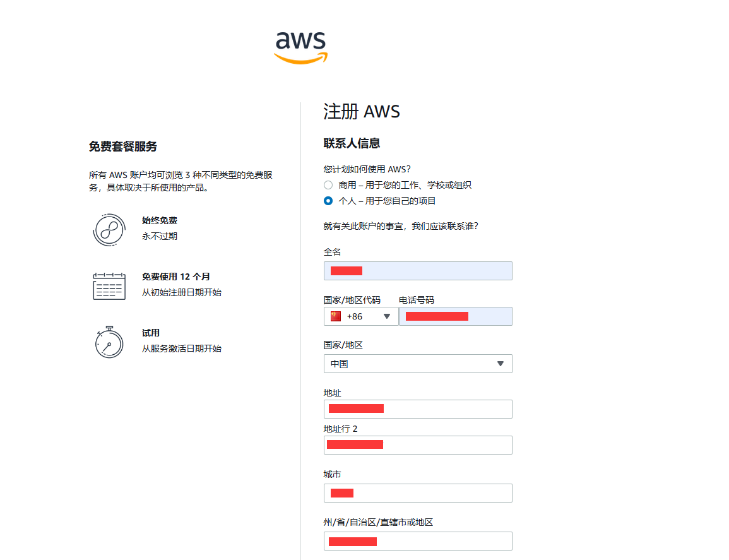
Task: Click the AWS logo
Action: coord(300,47)
